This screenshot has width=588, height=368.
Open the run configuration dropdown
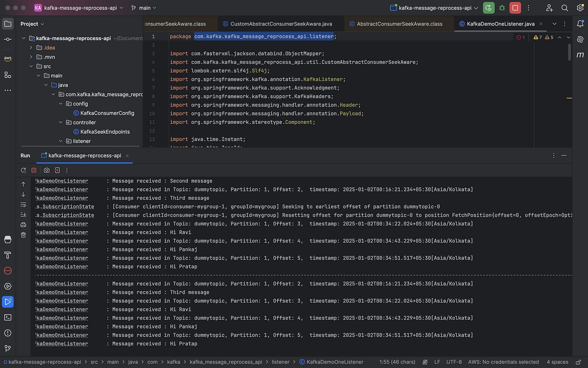[434, 8]
